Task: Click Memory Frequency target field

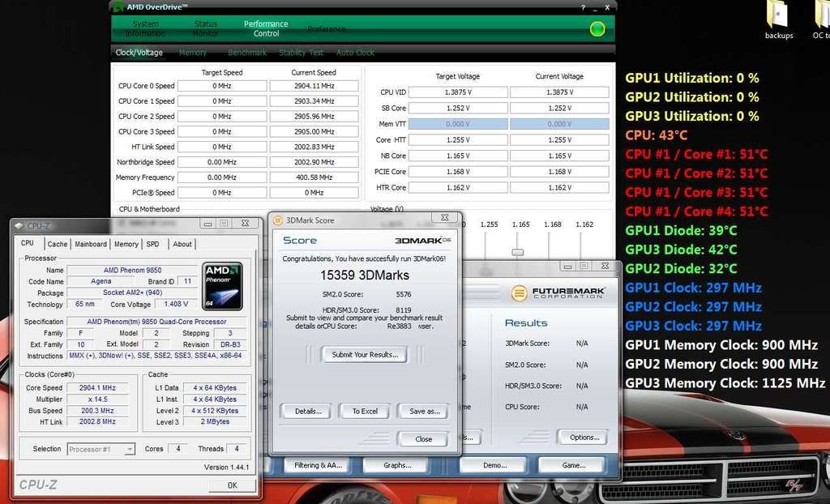Action: point(222,177)
